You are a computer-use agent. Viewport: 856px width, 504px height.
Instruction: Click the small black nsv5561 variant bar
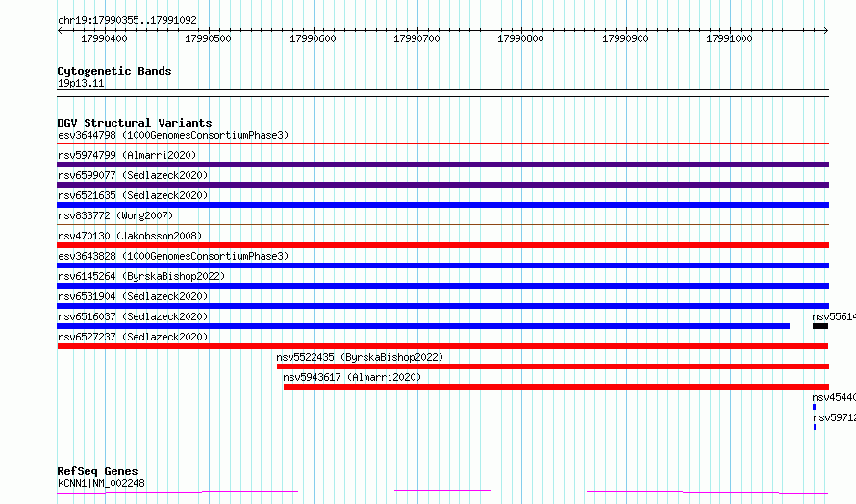click(820, 326)
